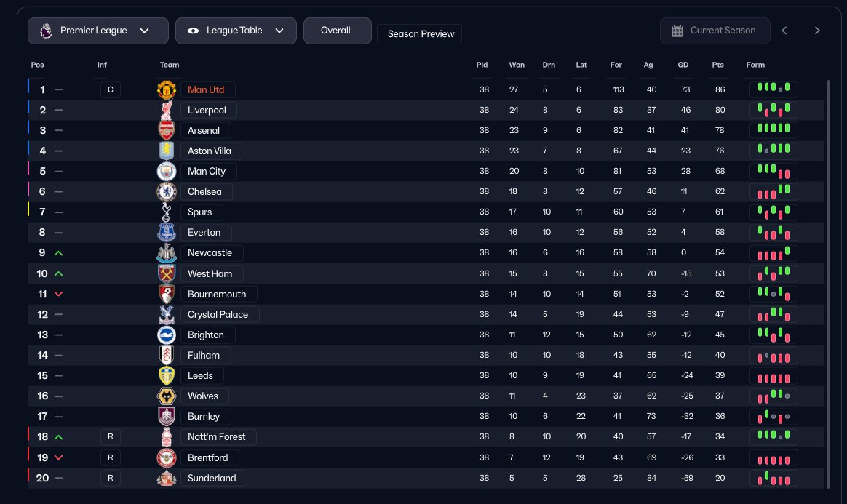Open the Aston Villa team link
847x504 pixels.
210,151
